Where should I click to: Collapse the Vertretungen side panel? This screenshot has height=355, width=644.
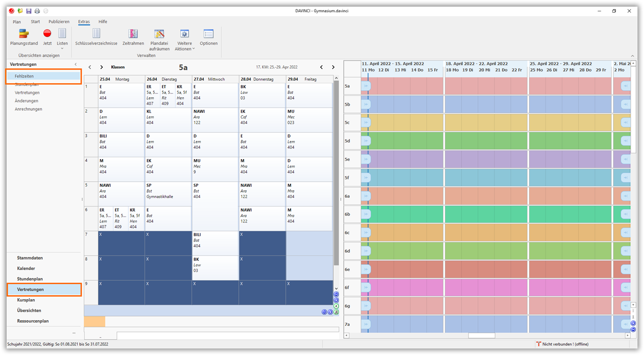coord(76,64)
